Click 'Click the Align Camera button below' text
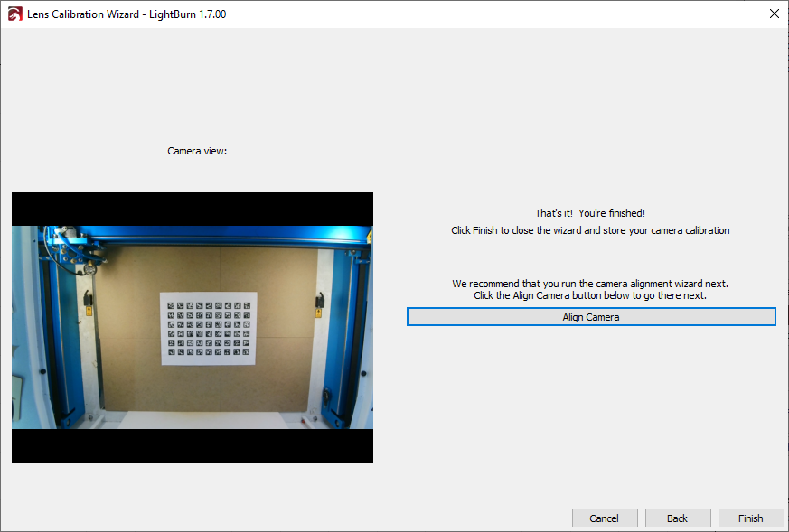The image size is (789, 532). 589,295
